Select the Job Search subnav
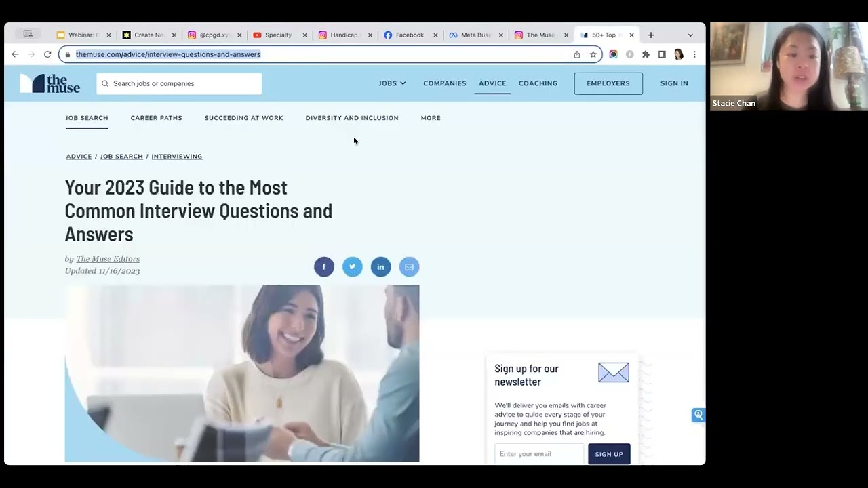Screen dimensions: 868x488 (x=87, y=118)
